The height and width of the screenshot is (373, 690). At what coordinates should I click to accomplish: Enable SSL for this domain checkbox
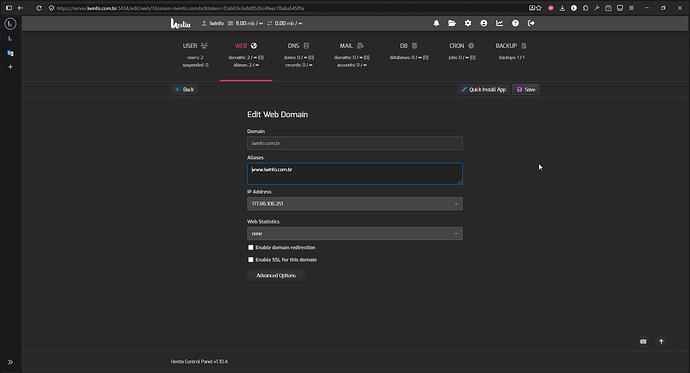coord(251,260)
